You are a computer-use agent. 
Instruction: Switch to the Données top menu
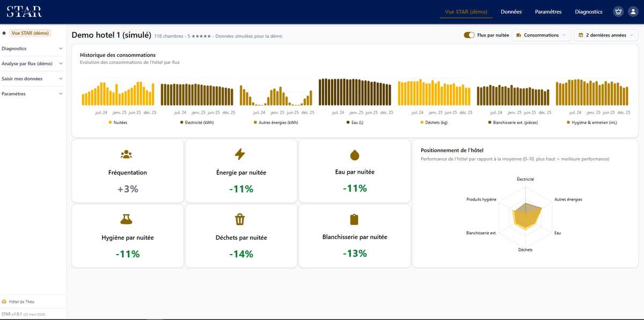click(511, 12)
